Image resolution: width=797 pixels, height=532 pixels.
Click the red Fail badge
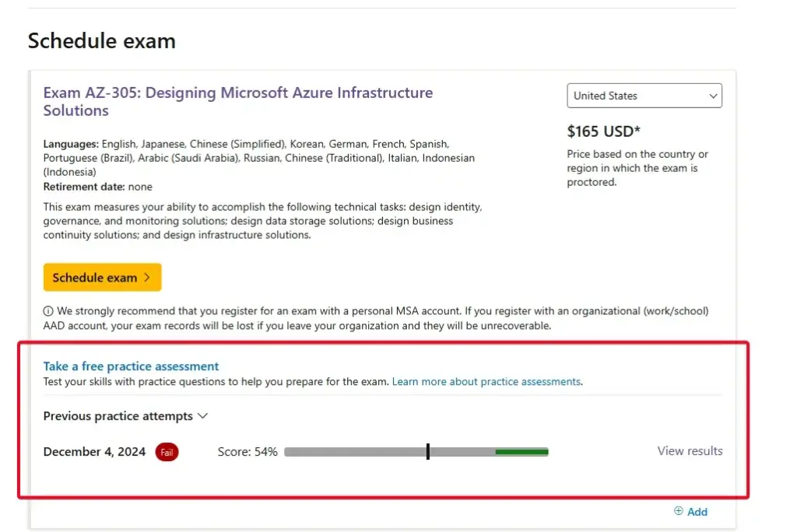point(167,452)
